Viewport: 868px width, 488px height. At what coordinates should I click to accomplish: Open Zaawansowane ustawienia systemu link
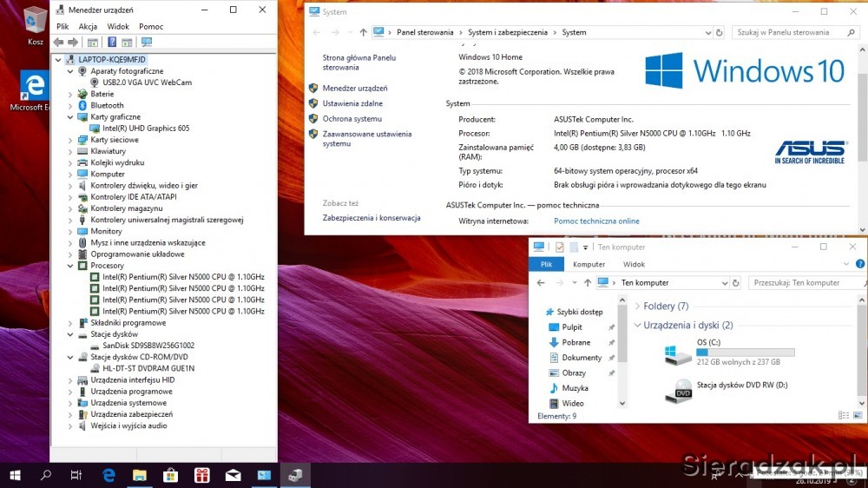click(367, 139)
